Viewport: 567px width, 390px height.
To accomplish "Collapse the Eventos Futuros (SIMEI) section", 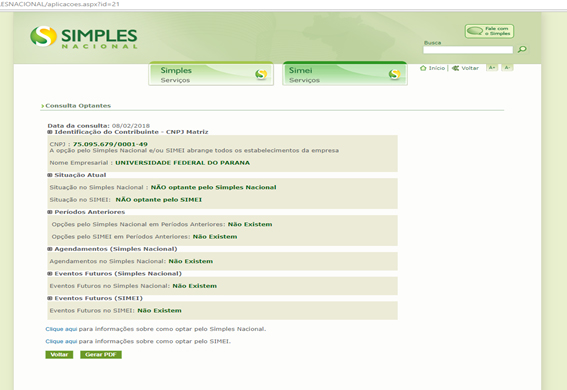I will click(x=50, y=298).
